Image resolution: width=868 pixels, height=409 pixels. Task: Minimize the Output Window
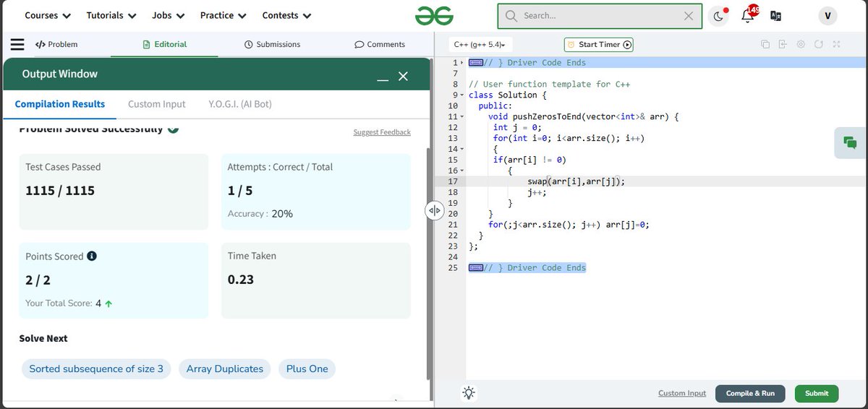(383, 78)
